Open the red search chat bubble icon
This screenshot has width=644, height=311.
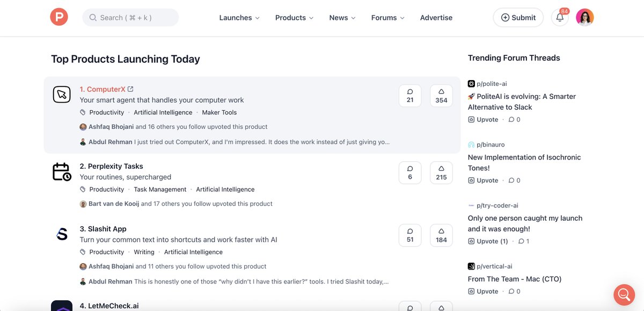(x=624, y=294)
